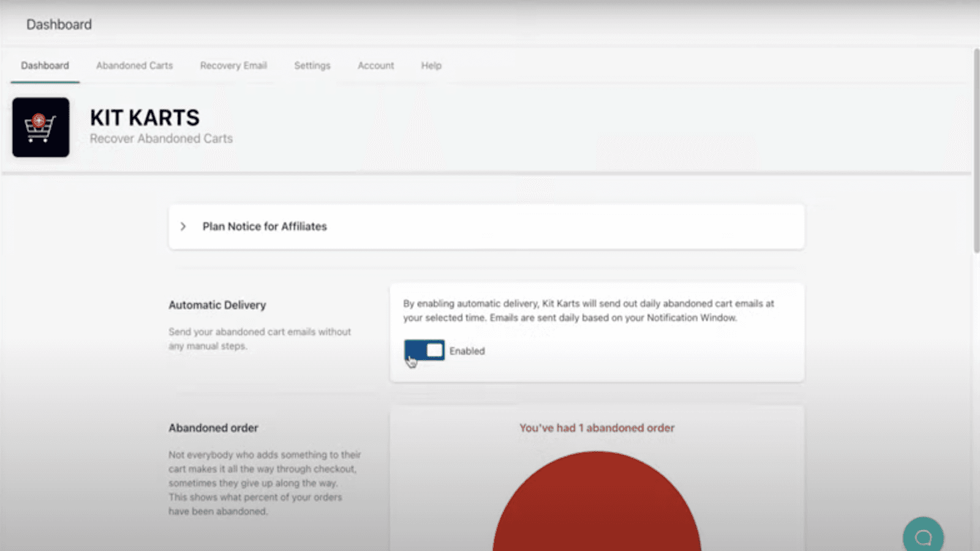
Task: Select the Dashboard tab
Action: click(x=44, y=66)
